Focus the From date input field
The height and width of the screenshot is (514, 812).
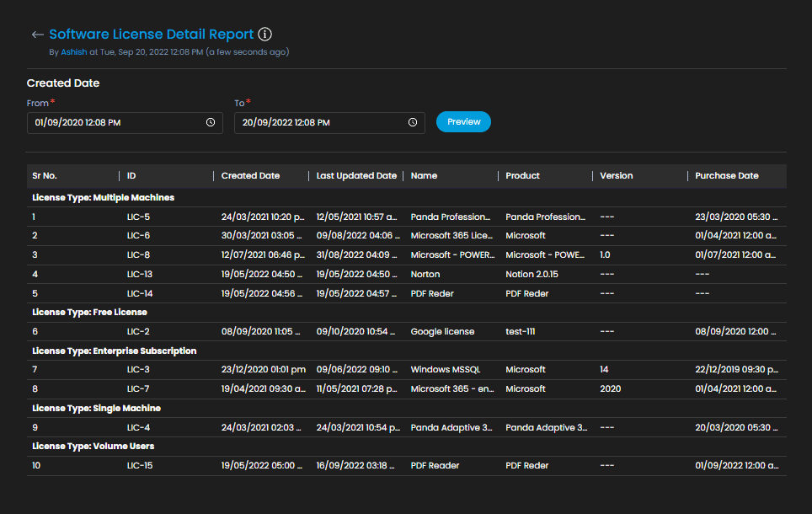click(125, 123)
